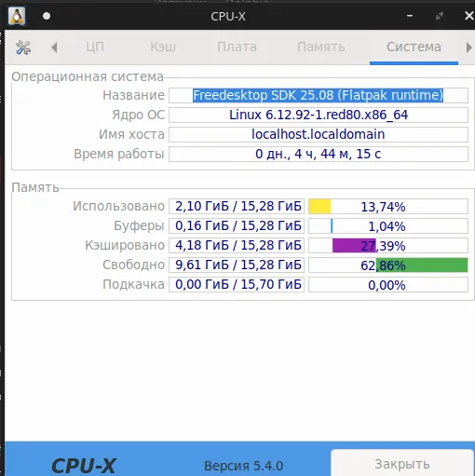Screen dimensions: 475x476
Task: Click the Ядро ОС kernel version field
Action: [x=319, y=115]
